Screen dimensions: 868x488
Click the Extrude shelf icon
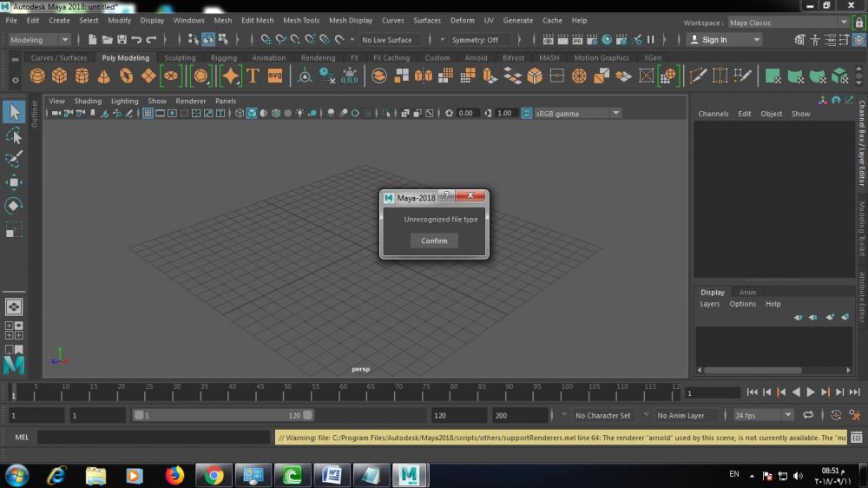click(x=490, y=76)
